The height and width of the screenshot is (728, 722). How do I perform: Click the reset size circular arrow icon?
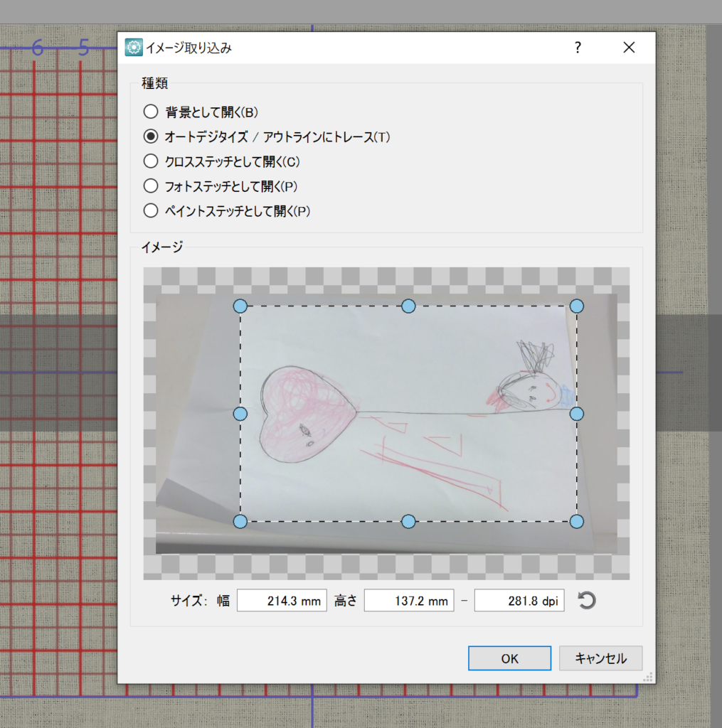(587, 601)
